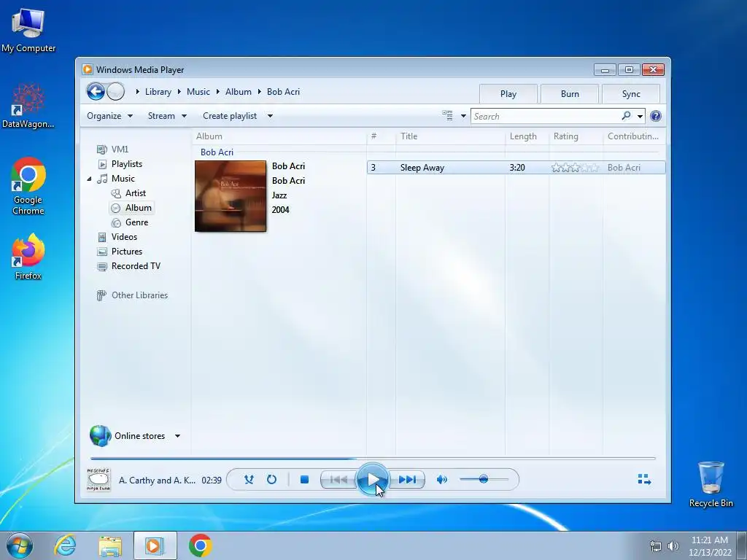Click inside the Search field
This screenshot has height=560, width=747.
546,116
